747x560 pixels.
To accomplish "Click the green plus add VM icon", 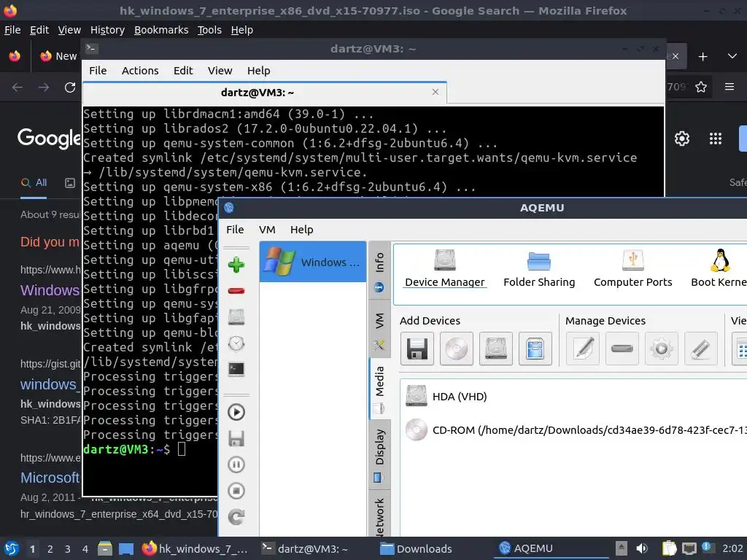I will click(x=236, y=265).
